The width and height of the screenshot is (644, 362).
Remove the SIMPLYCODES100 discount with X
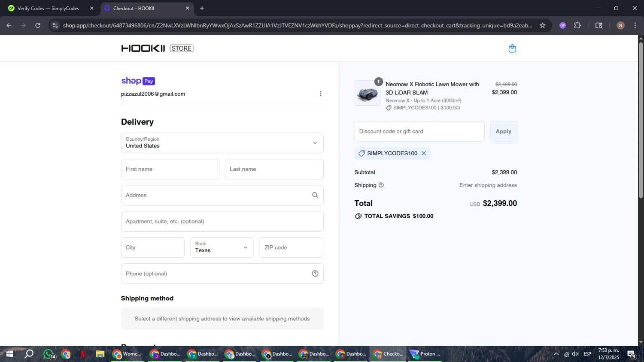(424, 153)
